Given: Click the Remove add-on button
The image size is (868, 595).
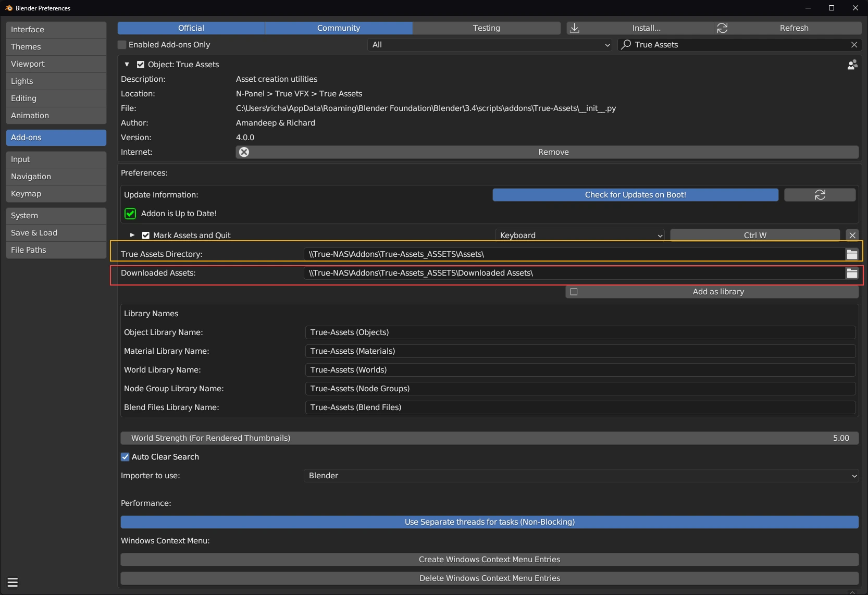Looking at the screenshot, I should coord(553,152).
